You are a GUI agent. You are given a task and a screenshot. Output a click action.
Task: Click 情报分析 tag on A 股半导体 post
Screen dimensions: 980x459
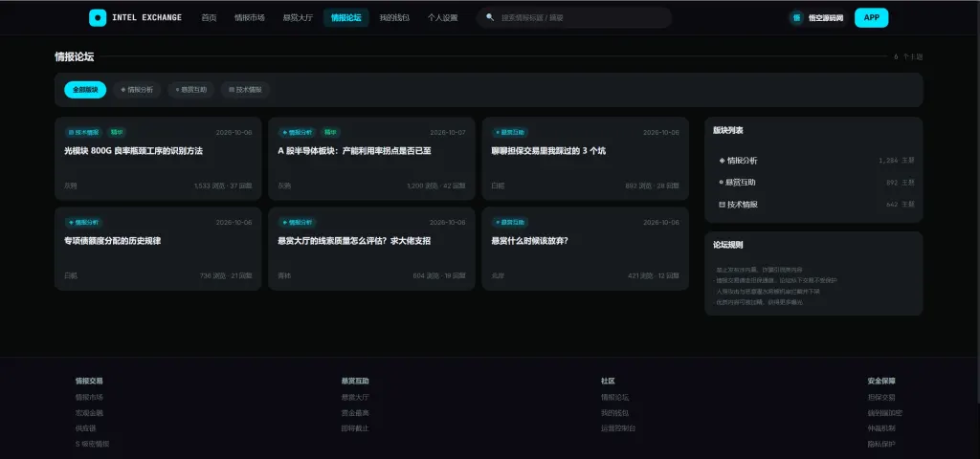point(297,132)
